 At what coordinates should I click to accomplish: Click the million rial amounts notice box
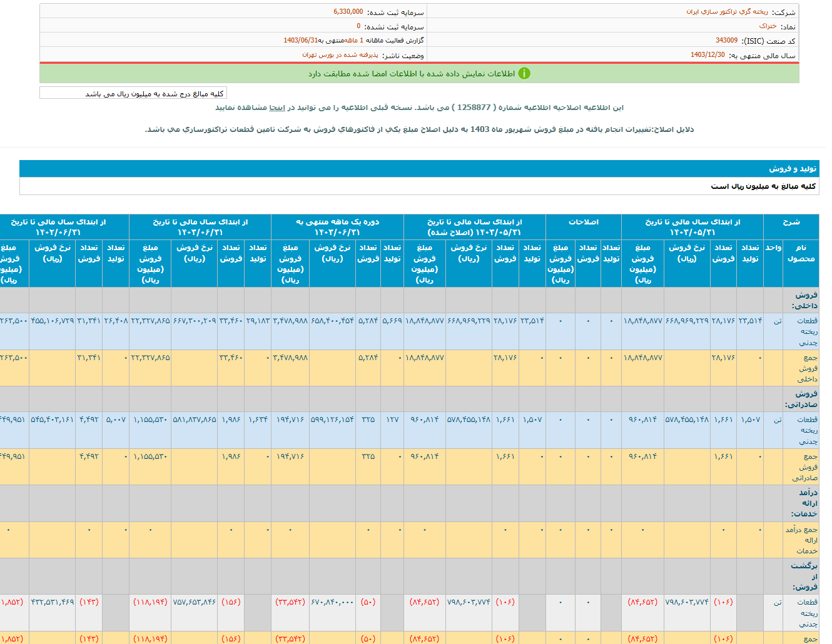point(133,93)
